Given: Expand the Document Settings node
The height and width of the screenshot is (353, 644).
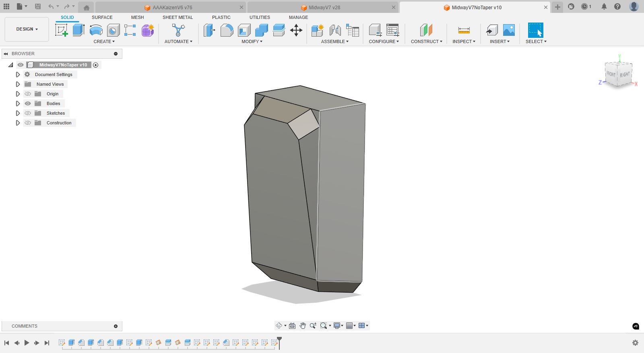Looking at the screenshot, I should 18,74.
